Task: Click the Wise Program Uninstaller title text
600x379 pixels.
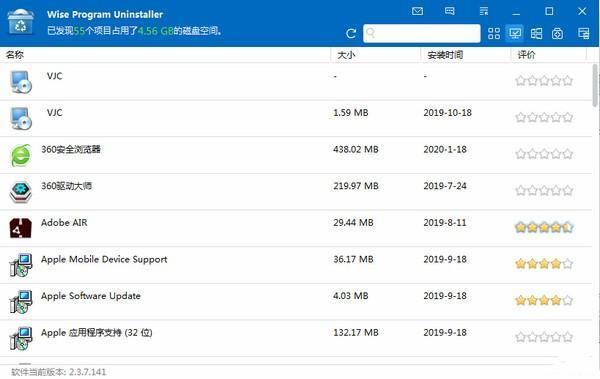Action: (105, 15)
